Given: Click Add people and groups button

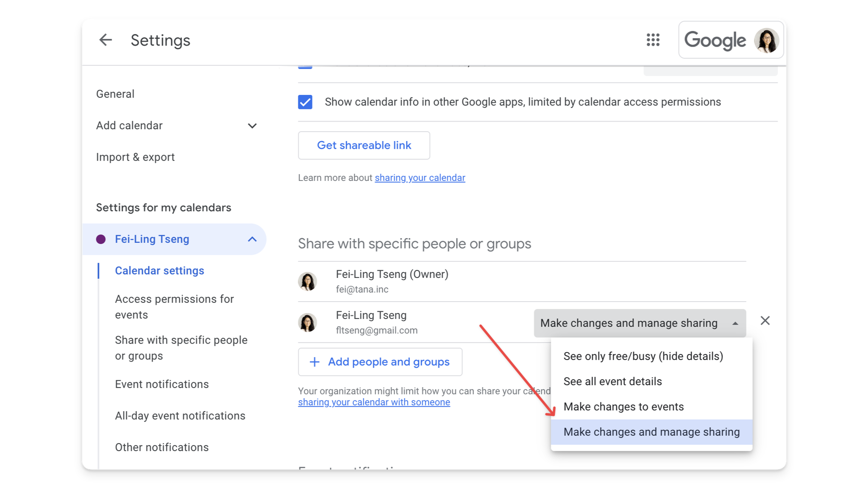Looking at the screenshot, I should (x=380, y=362).
